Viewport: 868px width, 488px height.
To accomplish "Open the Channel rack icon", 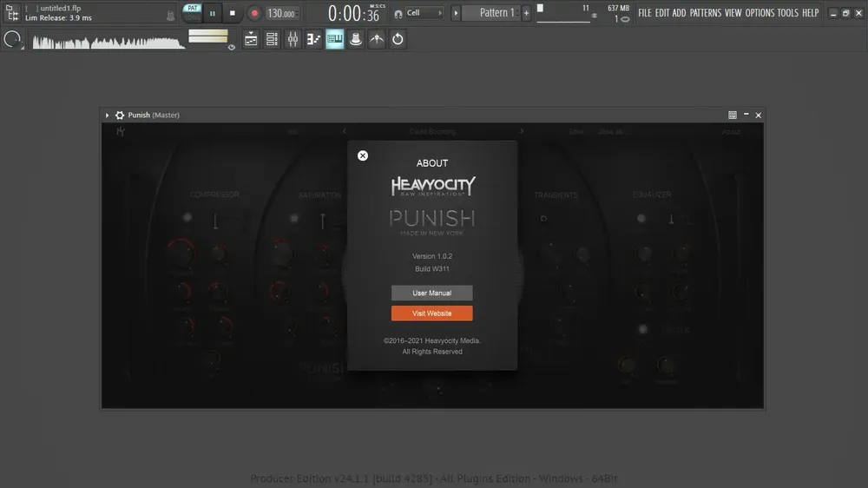I will tap(272, 39).
